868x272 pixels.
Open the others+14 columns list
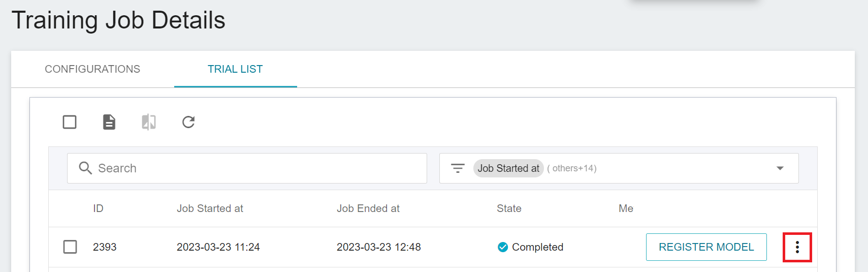[x=572, y=168]
